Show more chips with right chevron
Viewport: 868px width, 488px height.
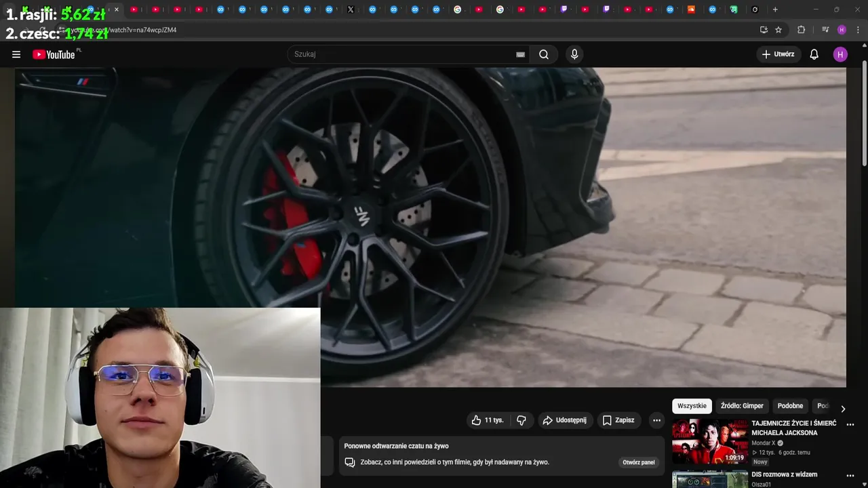[x=843, y=409]
